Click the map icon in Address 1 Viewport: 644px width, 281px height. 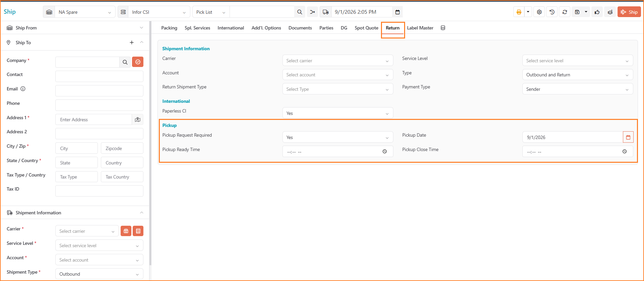(137, 120)
